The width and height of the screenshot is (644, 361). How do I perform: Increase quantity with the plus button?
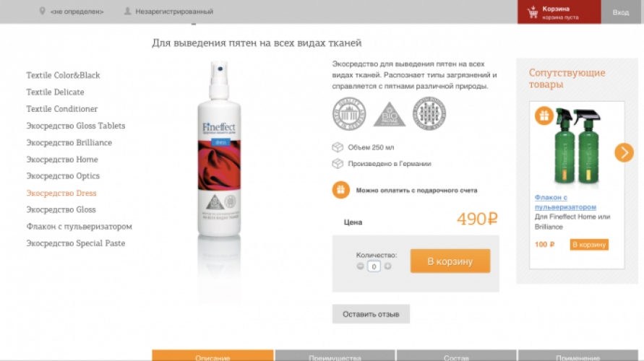(387, 266)
